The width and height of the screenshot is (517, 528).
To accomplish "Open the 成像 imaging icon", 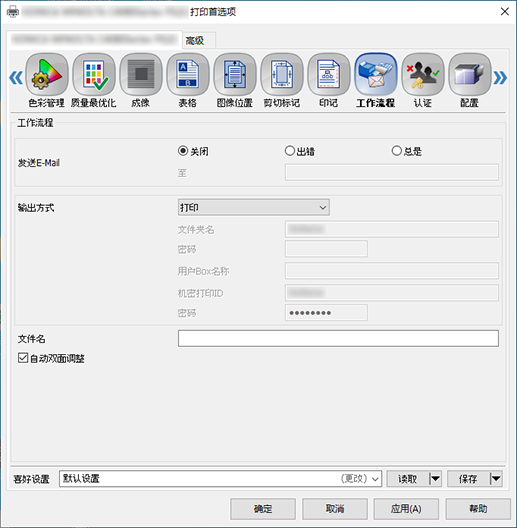I will click(x=141, y=74).
